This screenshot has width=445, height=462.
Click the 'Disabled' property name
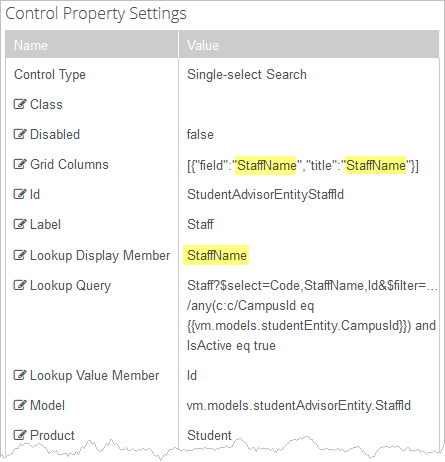coord(55,134)
